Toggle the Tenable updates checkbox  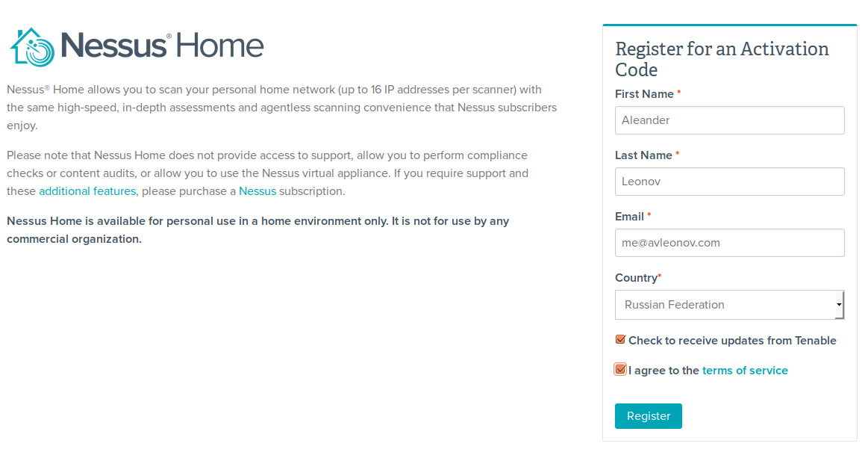coord(620,339)
